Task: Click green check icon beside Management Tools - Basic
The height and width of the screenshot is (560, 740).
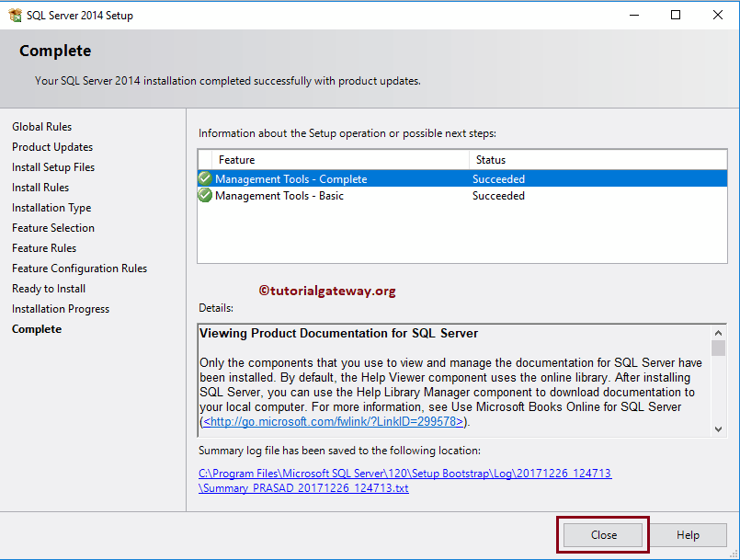Action: (205, 195)
